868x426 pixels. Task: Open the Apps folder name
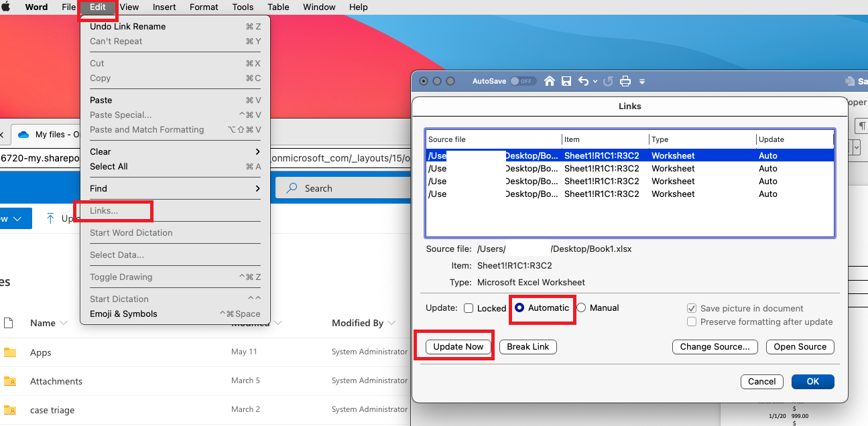pyautogui.click(x=41, y=352)
